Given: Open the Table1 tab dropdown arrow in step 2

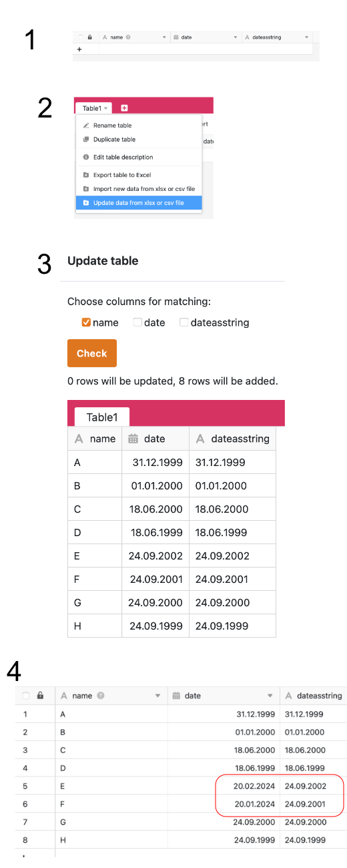Looking at the screenshot, I should point(105,108).
